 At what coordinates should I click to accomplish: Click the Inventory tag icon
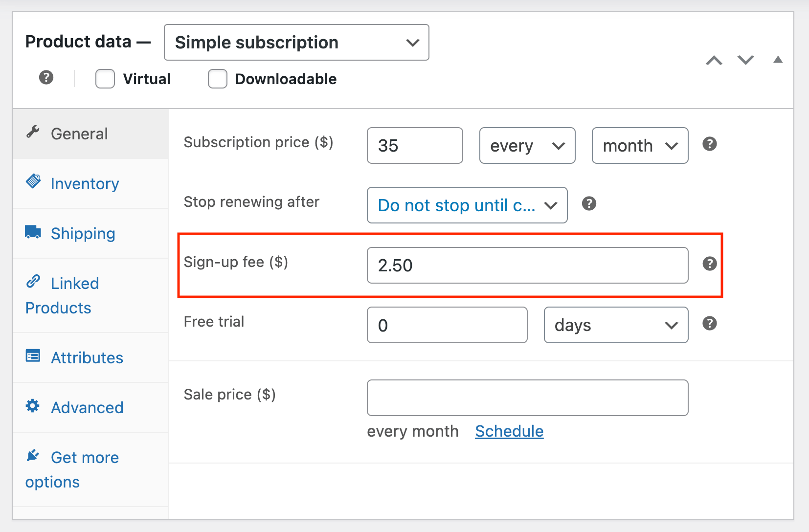point(33,181)
